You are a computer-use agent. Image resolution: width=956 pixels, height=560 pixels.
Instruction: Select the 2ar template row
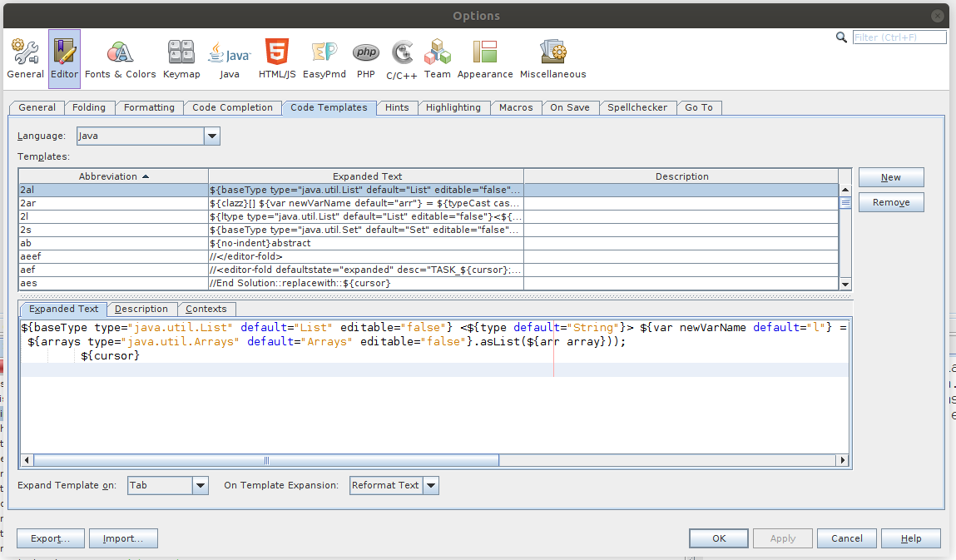pyautogui.click(x=428, y=203)
